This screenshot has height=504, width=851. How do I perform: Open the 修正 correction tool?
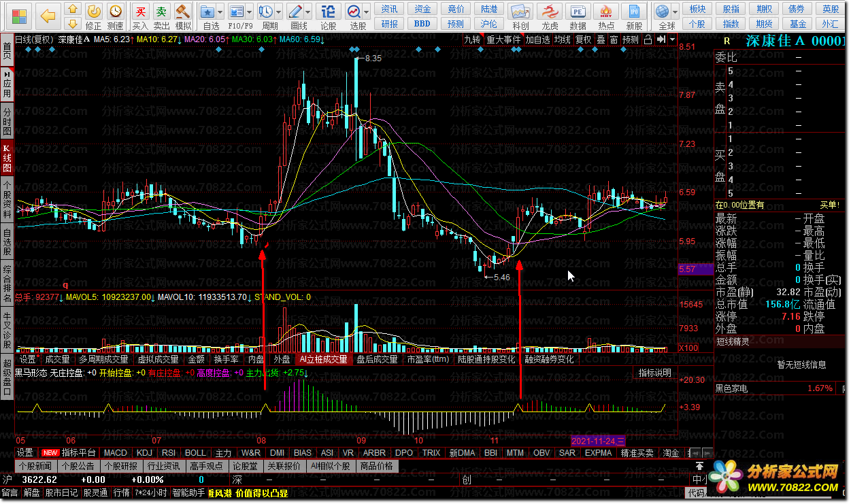click(x=94, y=16)
